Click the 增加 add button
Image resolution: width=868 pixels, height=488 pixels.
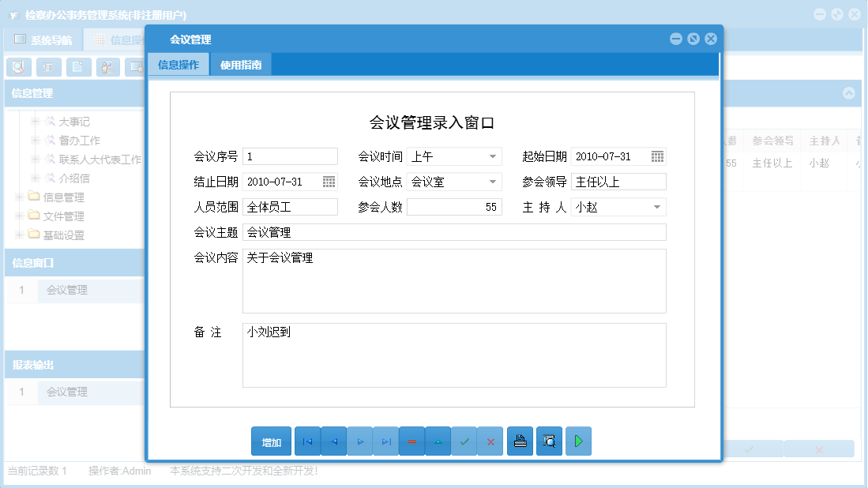point(271,441)
